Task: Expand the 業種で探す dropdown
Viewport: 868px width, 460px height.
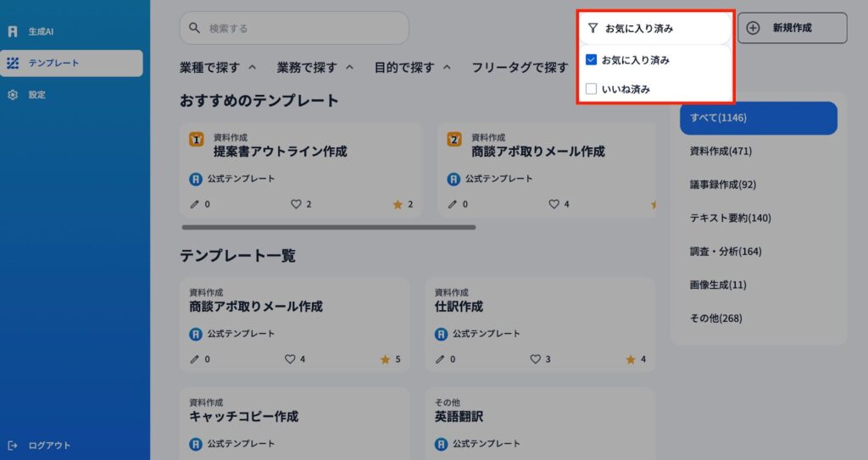Action: coord(218,67)
